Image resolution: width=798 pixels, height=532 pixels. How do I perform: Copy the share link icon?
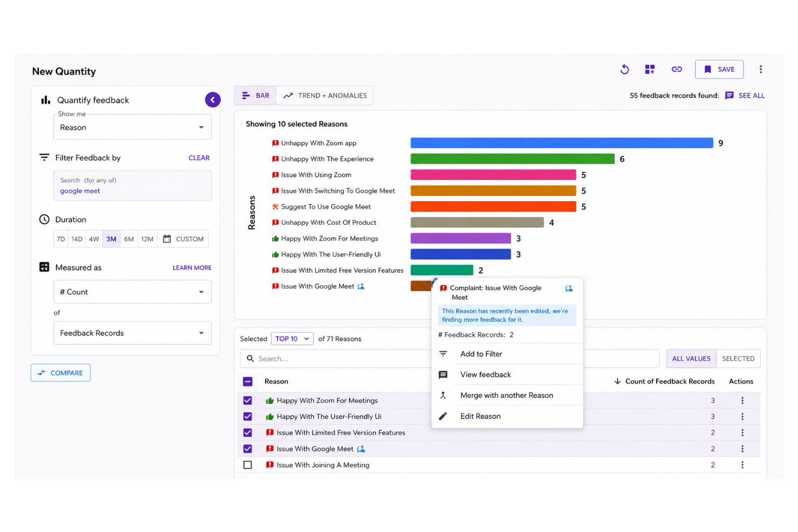[x=677, y=69]
